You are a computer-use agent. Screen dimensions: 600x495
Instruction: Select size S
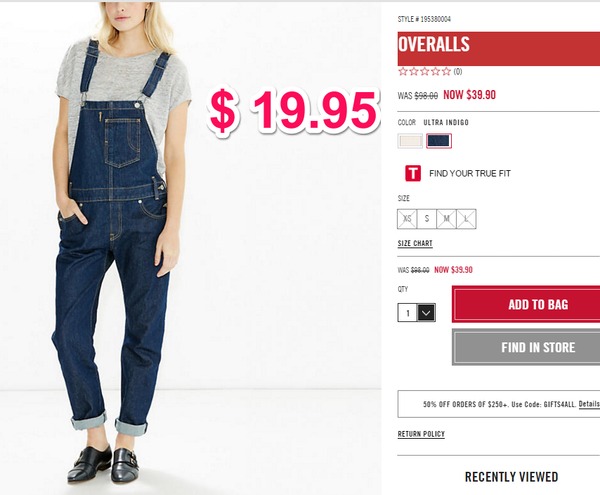click(x=427, y=219)
